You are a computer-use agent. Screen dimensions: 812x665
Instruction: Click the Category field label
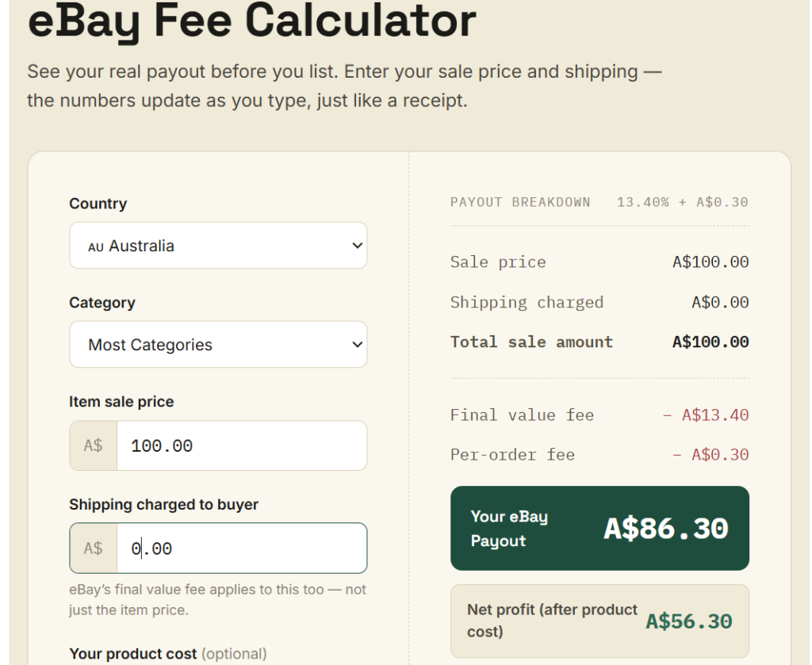pos(102,302)
